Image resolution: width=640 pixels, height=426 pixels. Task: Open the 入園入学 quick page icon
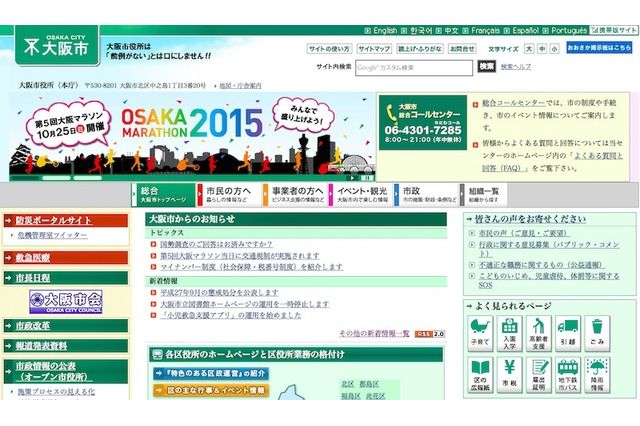click(x=509, y=333)
